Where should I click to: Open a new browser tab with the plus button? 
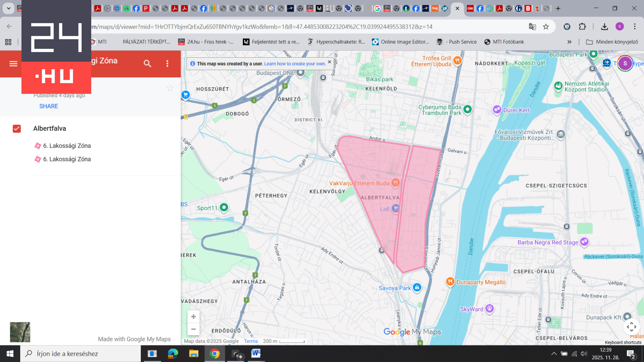point(558,8)
